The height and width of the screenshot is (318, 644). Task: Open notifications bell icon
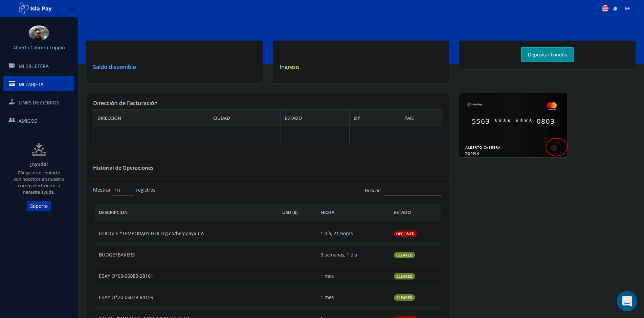(x=615, y=8)
